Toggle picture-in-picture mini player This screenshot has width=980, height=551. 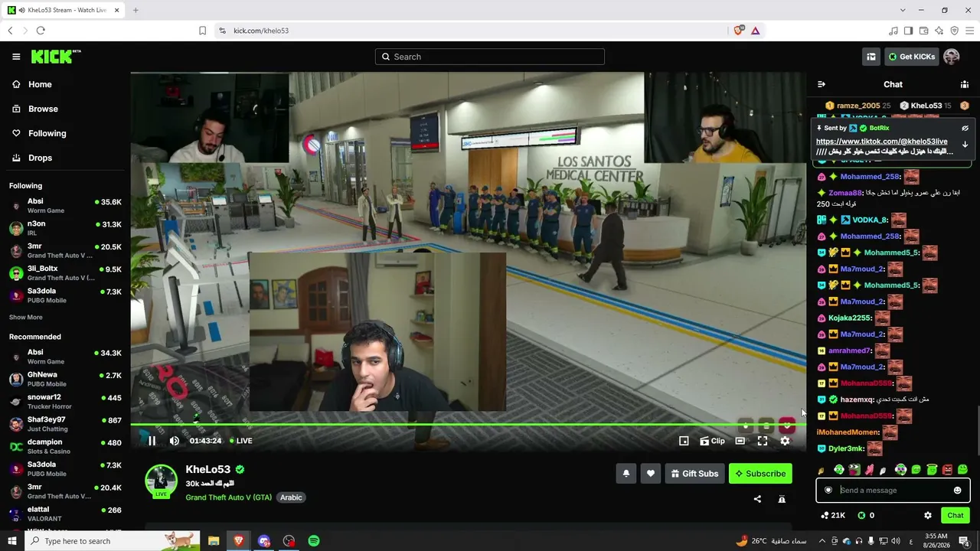pos(684,441)
